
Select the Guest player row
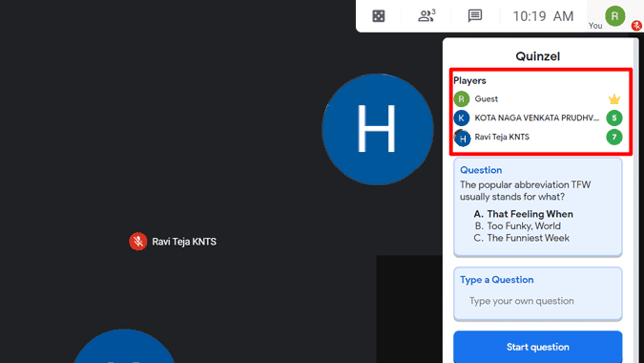click(x=538, y=99)
